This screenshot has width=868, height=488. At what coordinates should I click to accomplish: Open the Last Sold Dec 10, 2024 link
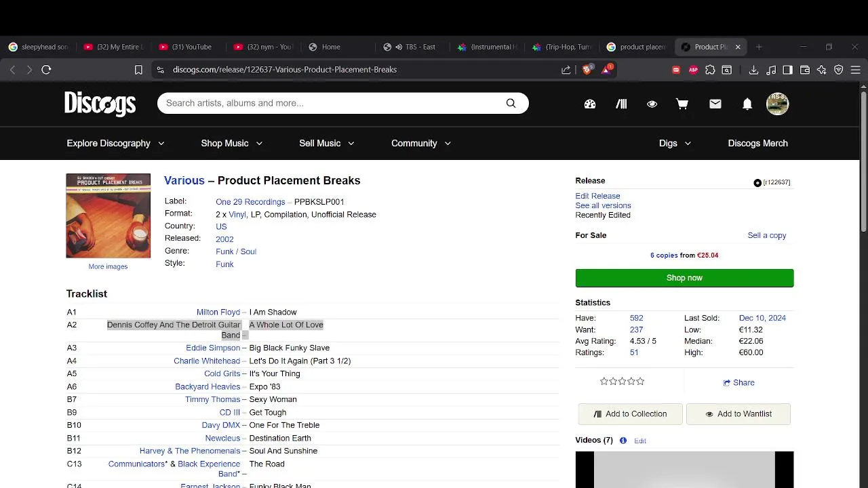click(762, 318)
